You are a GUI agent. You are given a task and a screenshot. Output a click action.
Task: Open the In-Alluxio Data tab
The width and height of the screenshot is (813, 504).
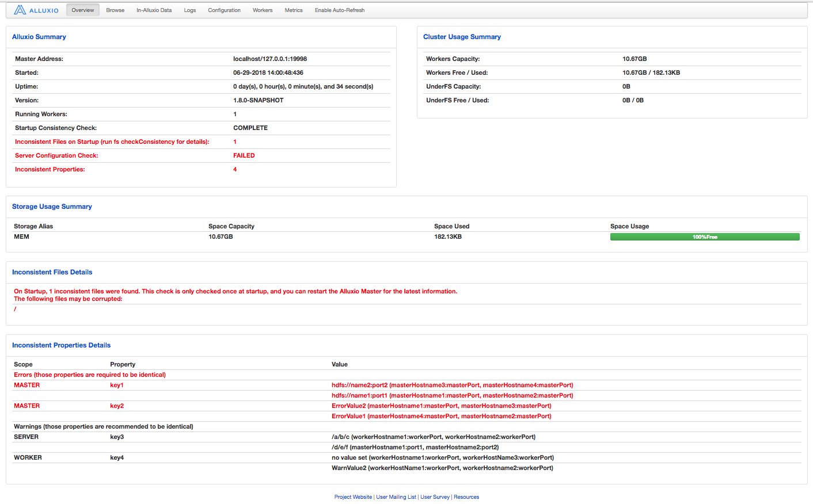[154, 10]
